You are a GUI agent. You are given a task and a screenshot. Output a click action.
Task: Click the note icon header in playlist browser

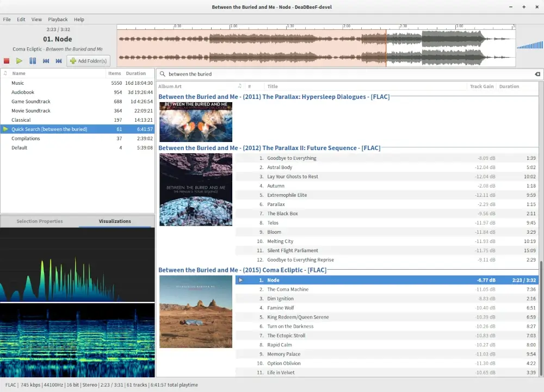point(5,73)
